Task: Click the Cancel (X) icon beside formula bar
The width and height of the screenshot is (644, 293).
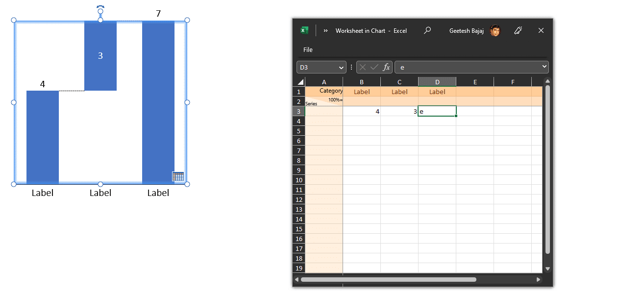Action: coord(362,67)
